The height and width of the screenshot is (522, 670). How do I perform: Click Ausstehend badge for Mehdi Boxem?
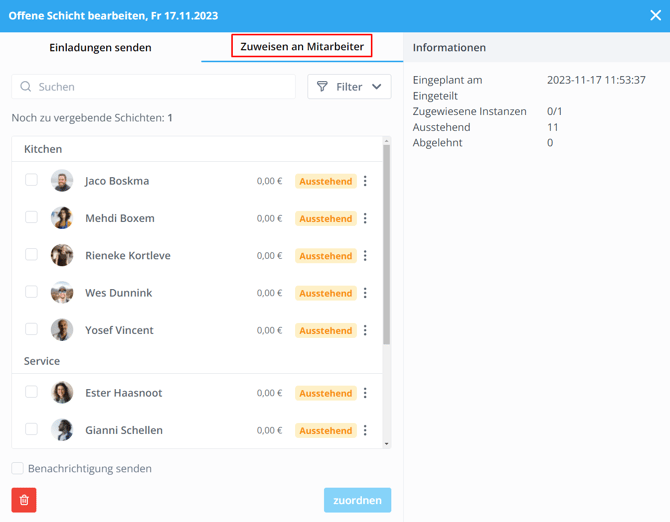tap(326, 218)
